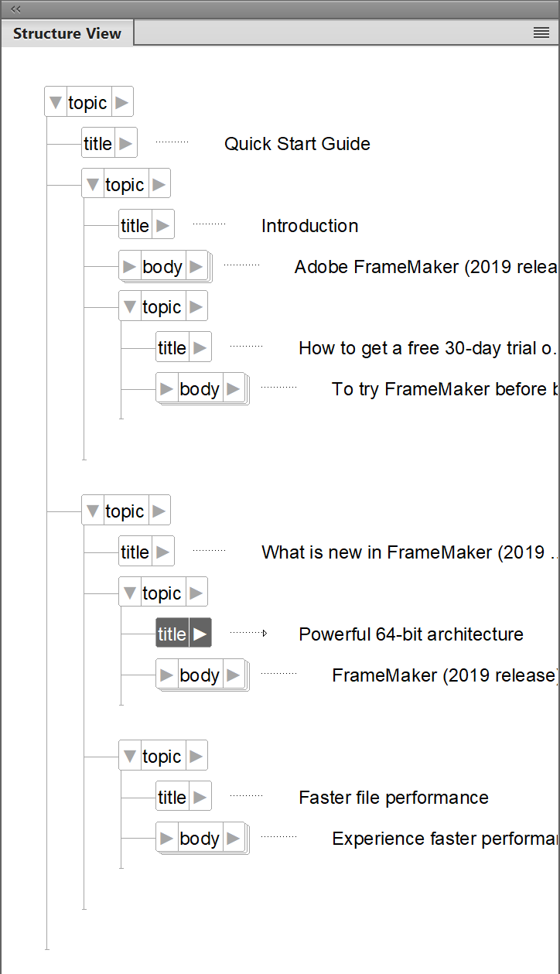Screen dimensions: 560x974
Task: Expand the body element under Faster file performance
Action: 231,838
